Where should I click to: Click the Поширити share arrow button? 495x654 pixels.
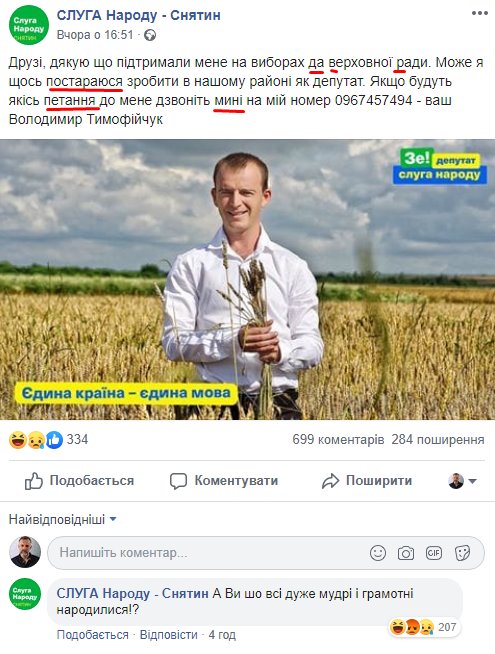367,481
